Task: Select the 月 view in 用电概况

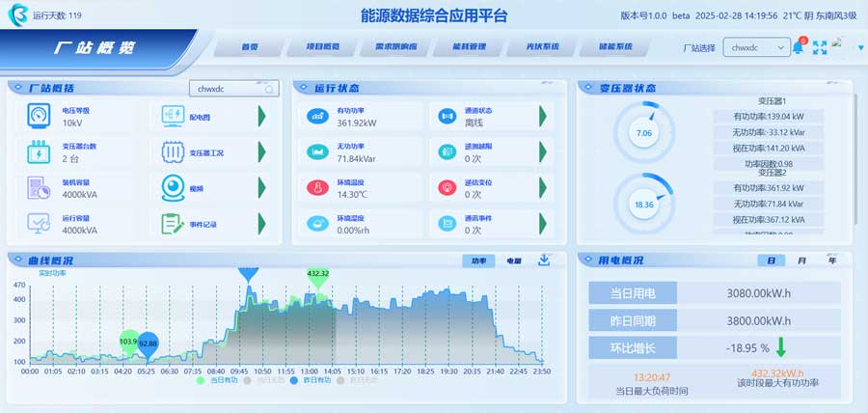Action: pyautogui.click(x=801, y=261)
